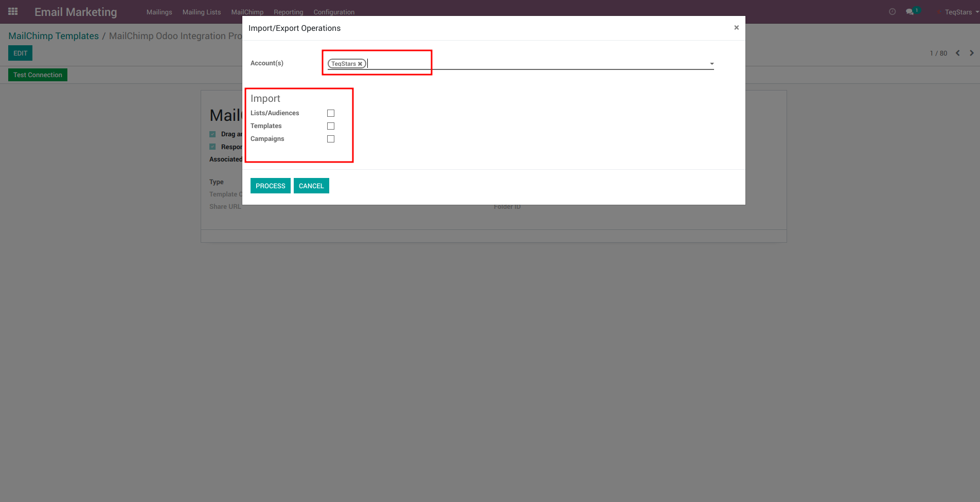Screen dimensions: 980x502
Task: Click the PROCESS button
Action: [x=270, y=186]
